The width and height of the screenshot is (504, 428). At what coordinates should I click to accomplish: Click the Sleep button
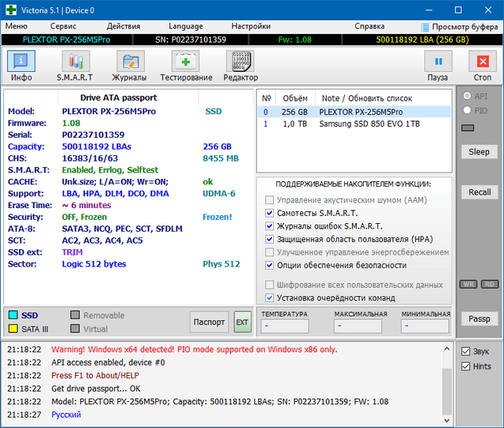click(x=479, y=151)
